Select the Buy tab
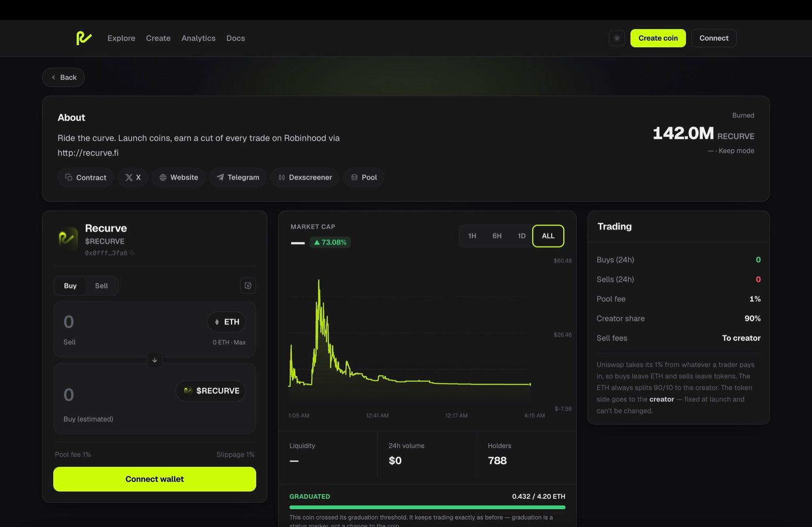The height and width of the screenshot is (527, 812). (x=71, y=286)
